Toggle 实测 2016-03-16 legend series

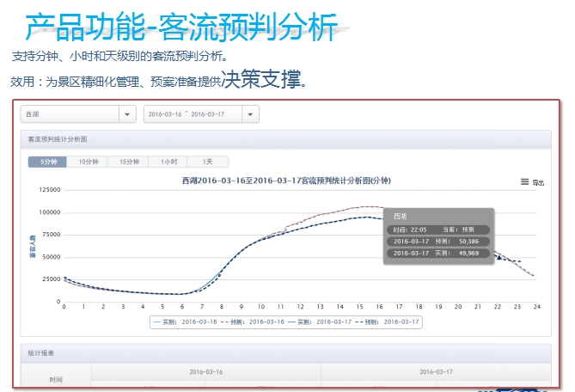coord(177,321)
